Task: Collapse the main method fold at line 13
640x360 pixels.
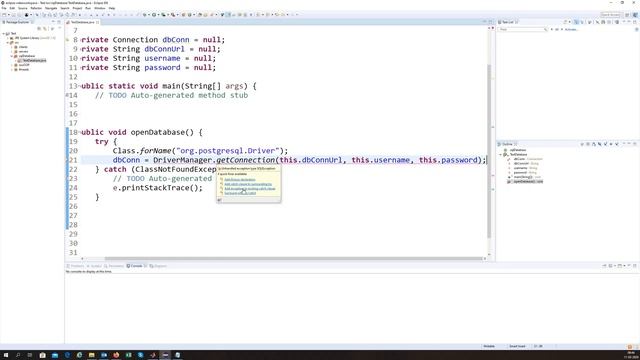Action: 79,86
